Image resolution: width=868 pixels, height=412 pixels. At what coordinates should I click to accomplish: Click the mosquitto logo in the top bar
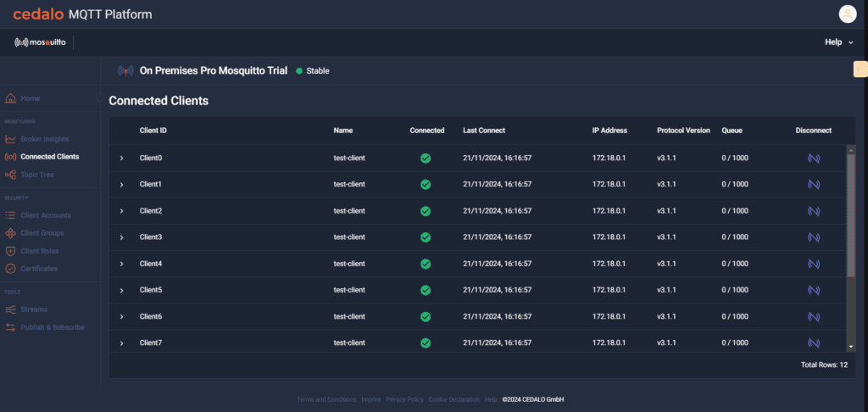[40, 42]
